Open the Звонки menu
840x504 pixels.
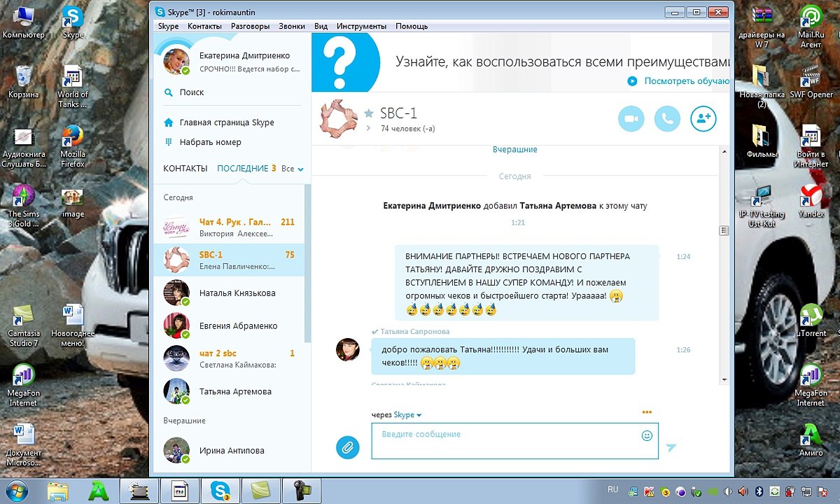pyautogui.click(x=292, y=27)
